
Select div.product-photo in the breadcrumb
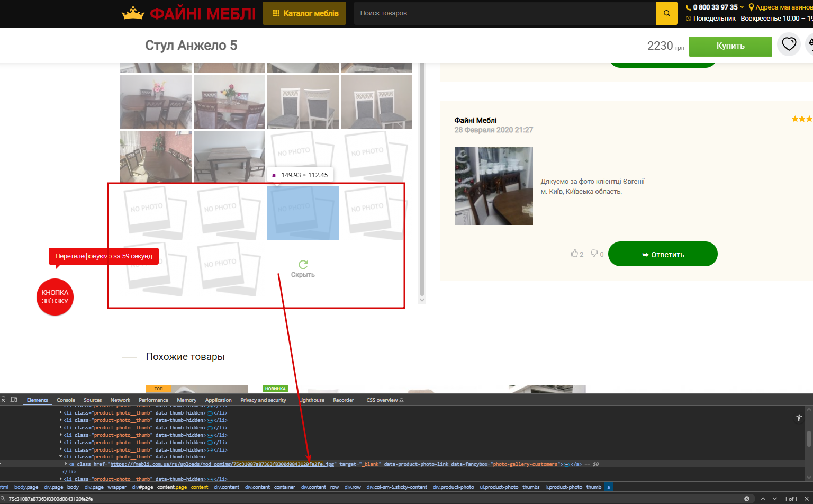454,487
